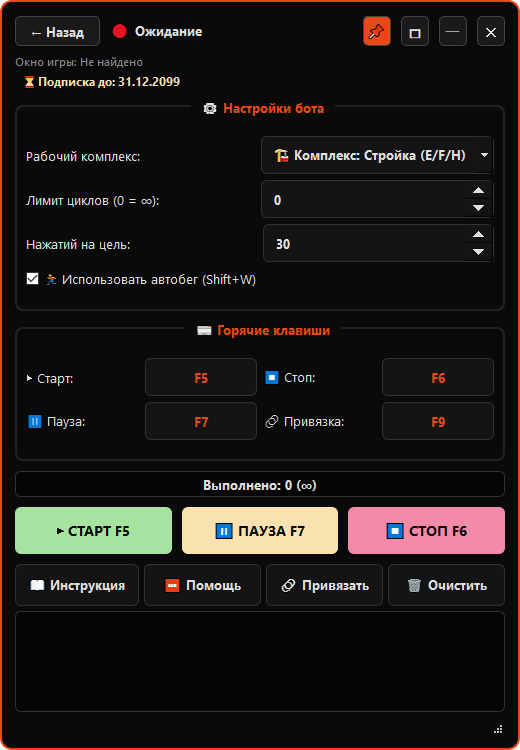This screenshot has height=750, width=520.
Task: Increase the Лимит циклов value
Action: click(478, 191)
